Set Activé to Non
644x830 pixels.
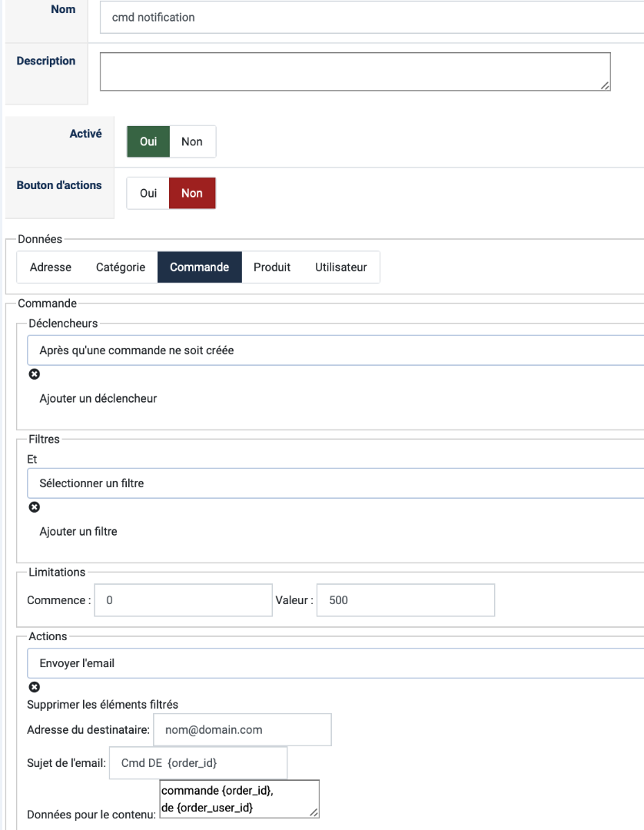[192, 141]
